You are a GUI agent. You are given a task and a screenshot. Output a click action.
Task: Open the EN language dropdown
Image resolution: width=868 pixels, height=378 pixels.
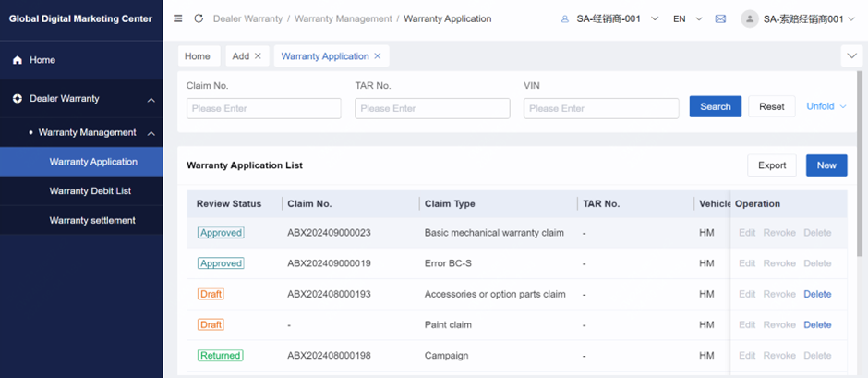(688, 18)
